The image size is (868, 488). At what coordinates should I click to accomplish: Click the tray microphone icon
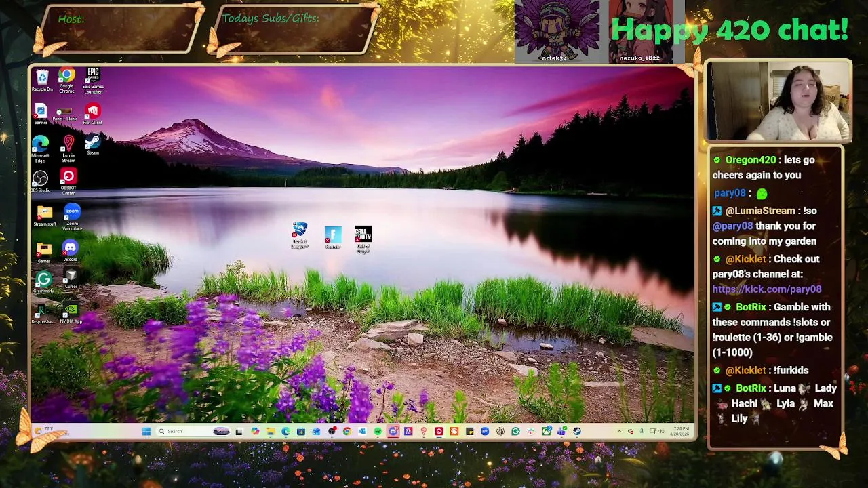pos(642,431)
